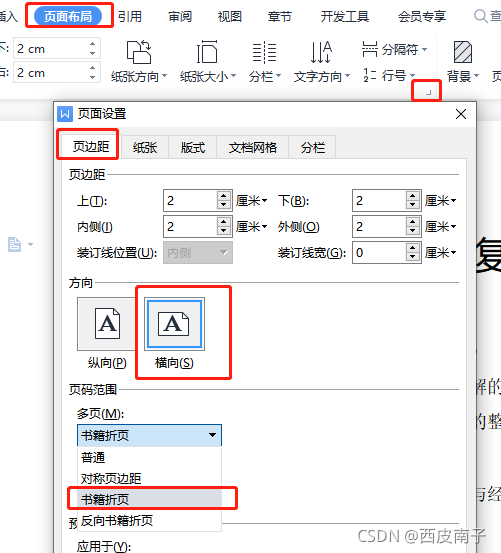Viewport: 501px width, 553px height.
Task: Open the 分隔符 breaks menu
Action: (x=394, y=49)
